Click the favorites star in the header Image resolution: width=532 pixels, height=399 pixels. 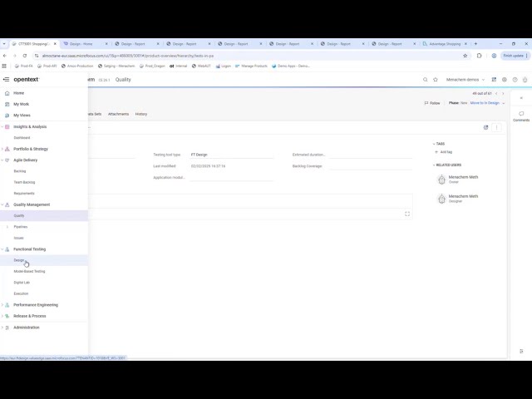tap(436, 80)
